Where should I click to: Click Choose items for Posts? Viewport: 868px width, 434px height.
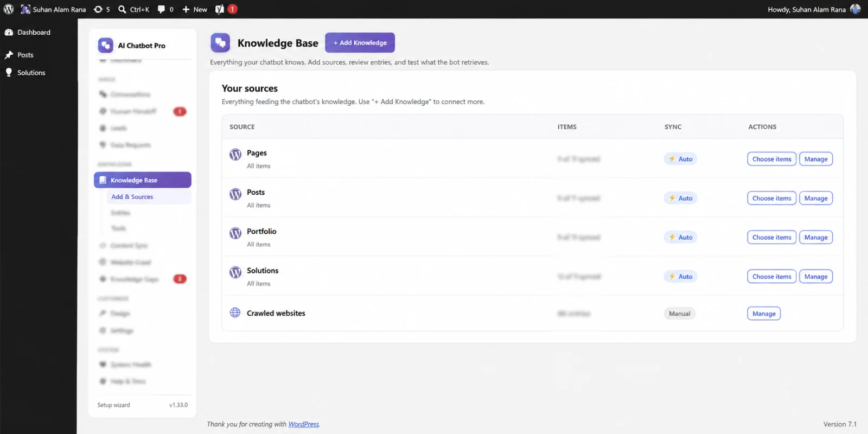coord(771,198)
